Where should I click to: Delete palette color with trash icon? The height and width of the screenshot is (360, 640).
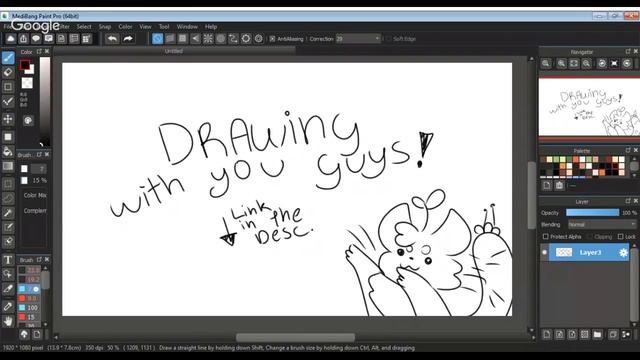[560, 186]
